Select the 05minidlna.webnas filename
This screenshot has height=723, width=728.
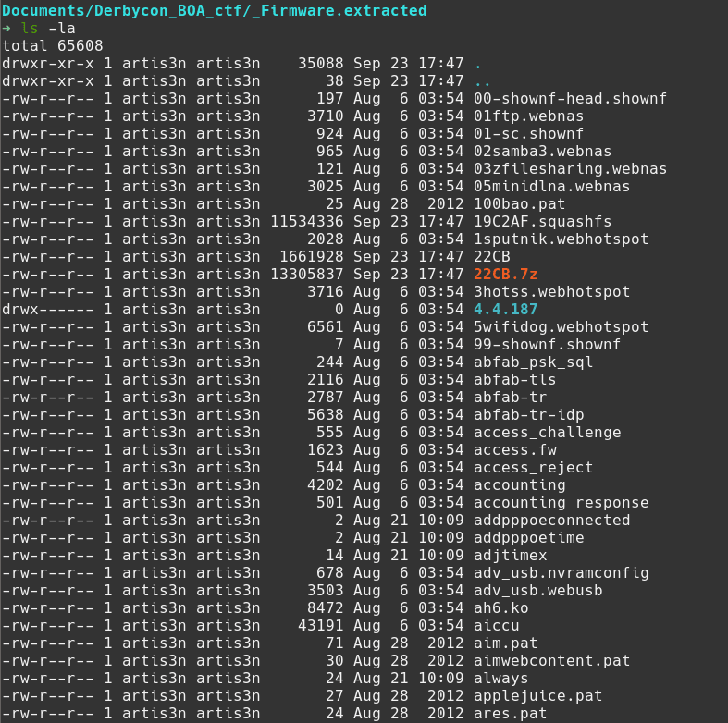coord(551,187)
